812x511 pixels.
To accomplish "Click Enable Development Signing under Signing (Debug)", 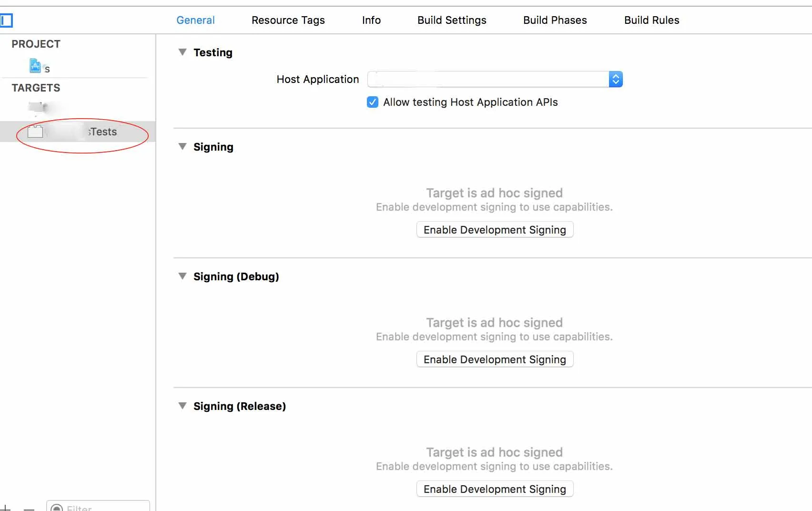I will click(x=495, y=359).
